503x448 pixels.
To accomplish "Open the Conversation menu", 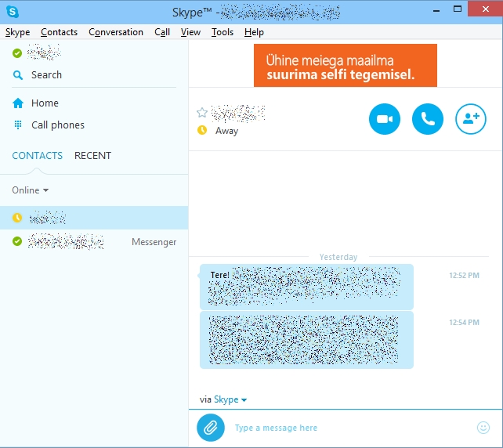I will pyautogui.click(x=116, y=32).
